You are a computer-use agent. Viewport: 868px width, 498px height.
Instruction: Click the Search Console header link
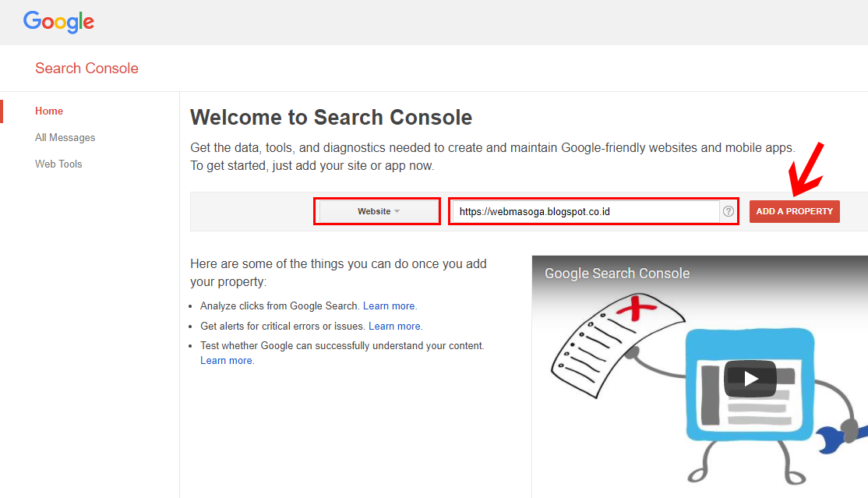(86, 68)
